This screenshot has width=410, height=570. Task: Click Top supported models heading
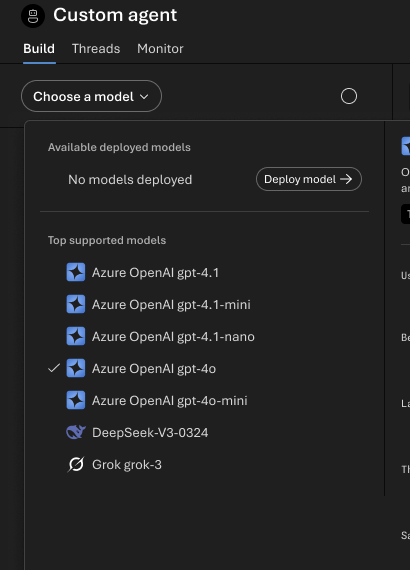point(107,240)
